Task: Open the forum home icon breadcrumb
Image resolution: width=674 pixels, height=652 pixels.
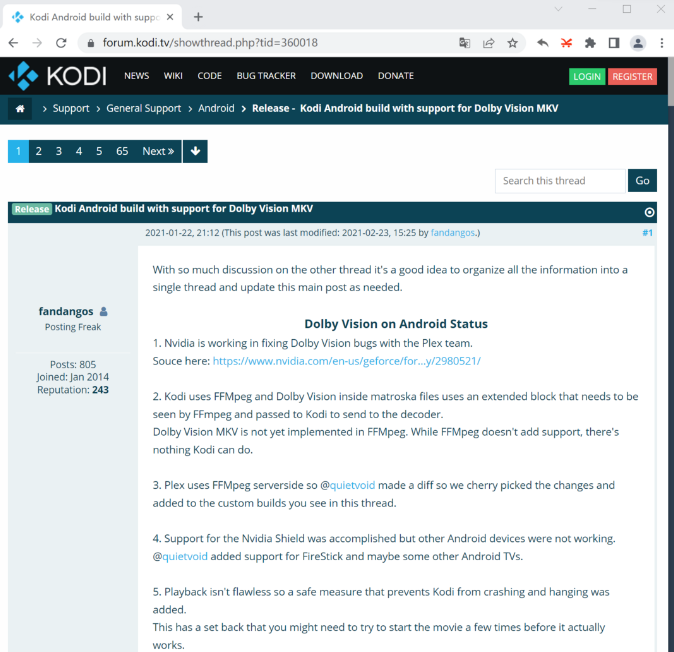Action: click(20, 108)
